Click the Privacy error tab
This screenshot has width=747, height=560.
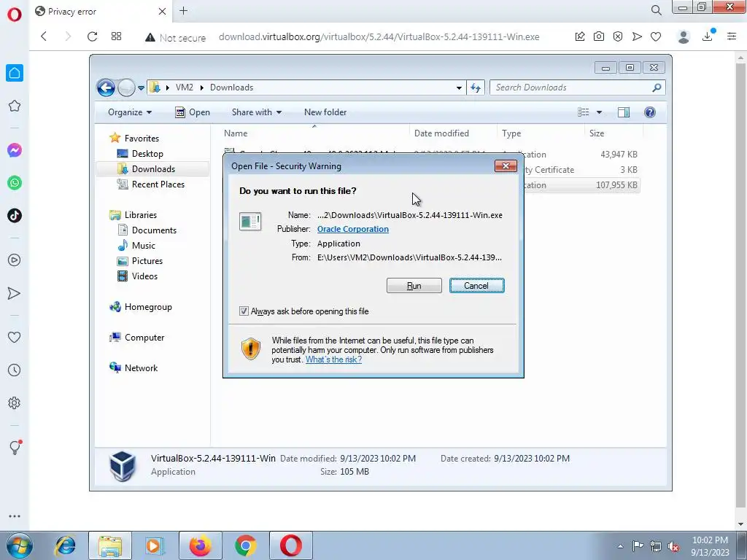tap(101, 12)
